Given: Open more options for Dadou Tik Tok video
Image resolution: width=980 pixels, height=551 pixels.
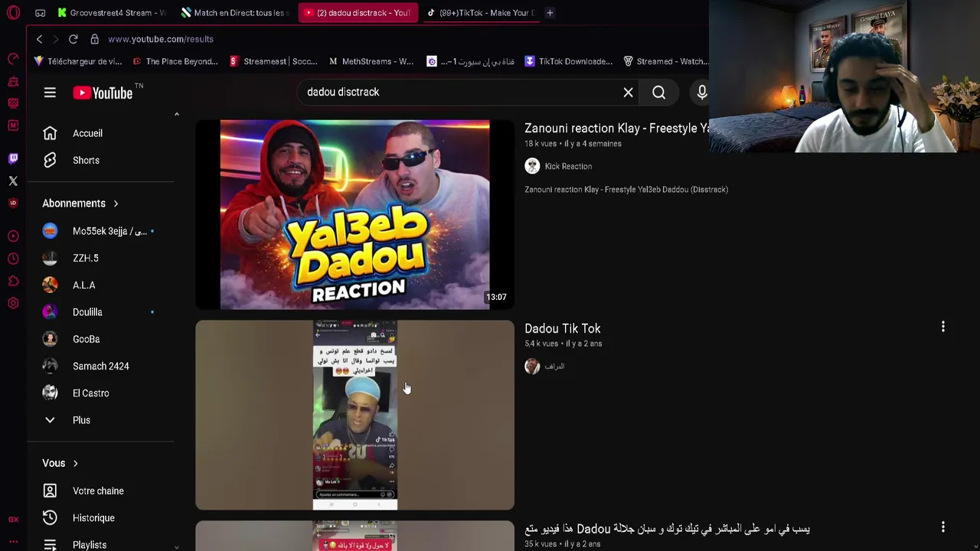Looking at the screenshot, I should (x=943, y=327).
